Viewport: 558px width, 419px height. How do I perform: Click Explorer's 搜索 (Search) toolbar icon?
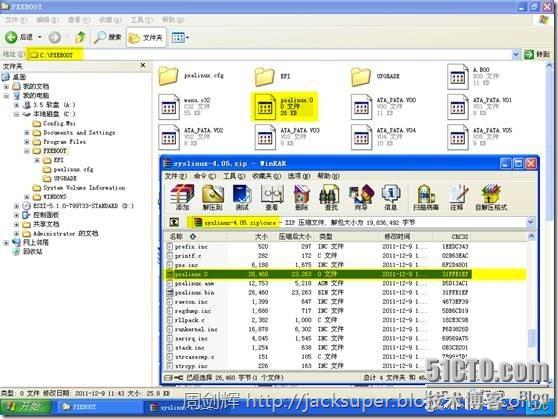[x=107, y=37]
